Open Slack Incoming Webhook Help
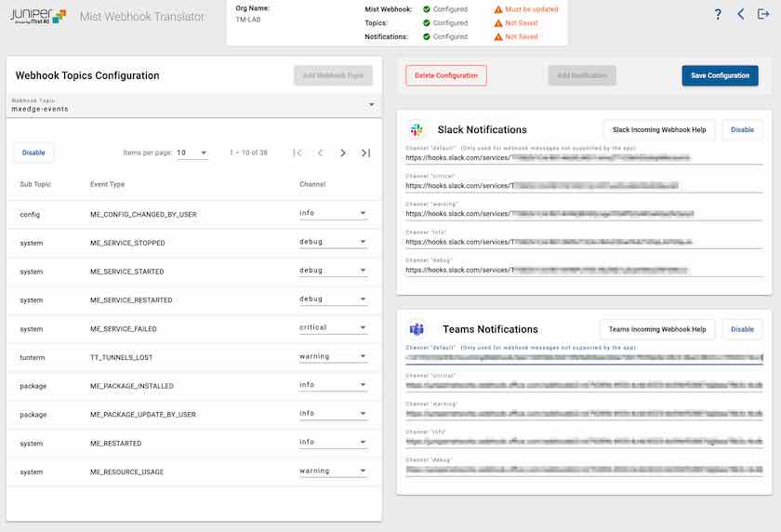Image resolution: width=781 pixels, height=532 pixels. click(x=659, y=129)
